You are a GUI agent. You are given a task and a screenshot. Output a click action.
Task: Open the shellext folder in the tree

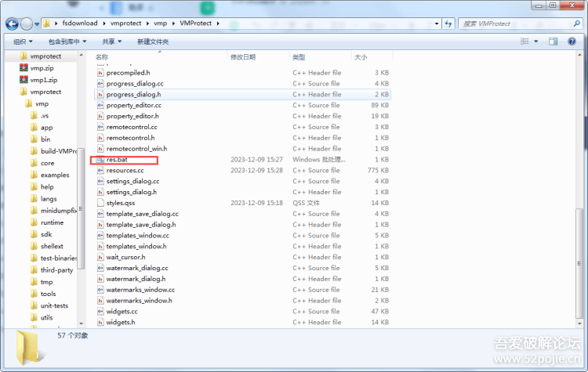click(x=47, y=246)
